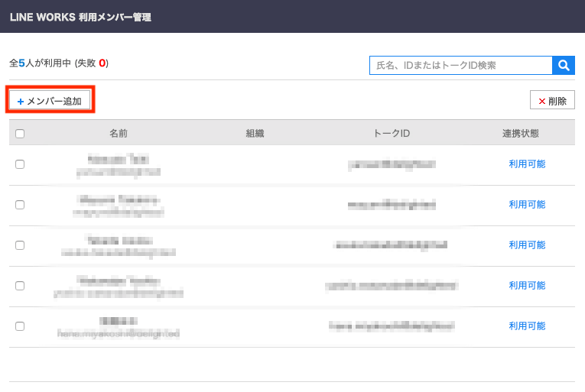
Task: Select the third member row checkbox
Action: (x=20, y=245)
